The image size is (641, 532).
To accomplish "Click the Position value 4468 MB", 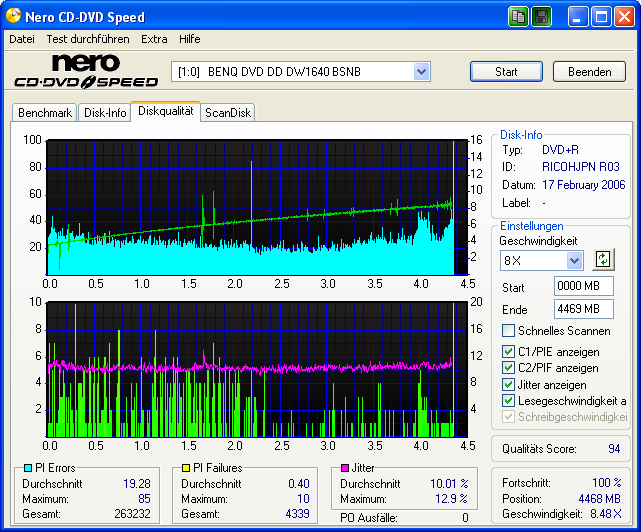I will click(599, 499).
